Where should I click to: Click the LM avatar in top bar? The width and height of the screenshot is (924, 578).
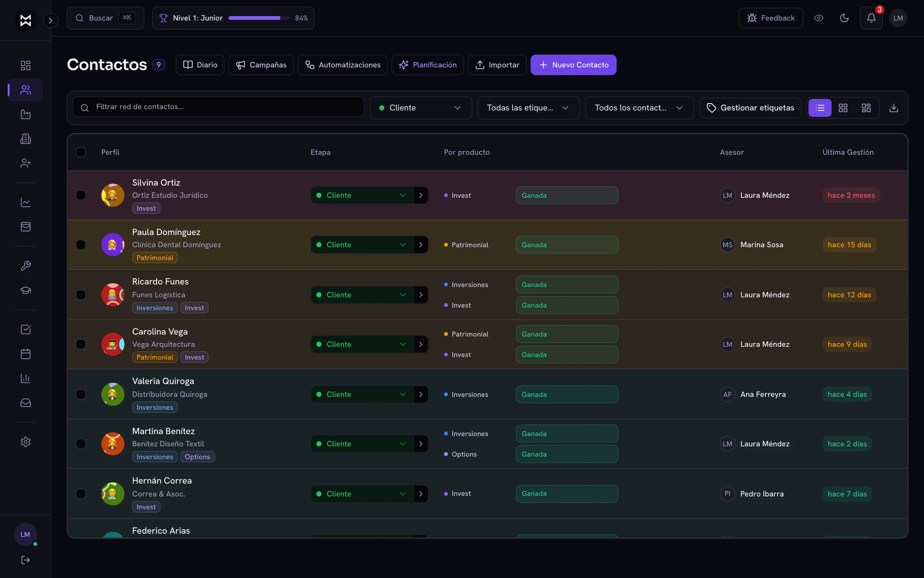pos(898,18)
